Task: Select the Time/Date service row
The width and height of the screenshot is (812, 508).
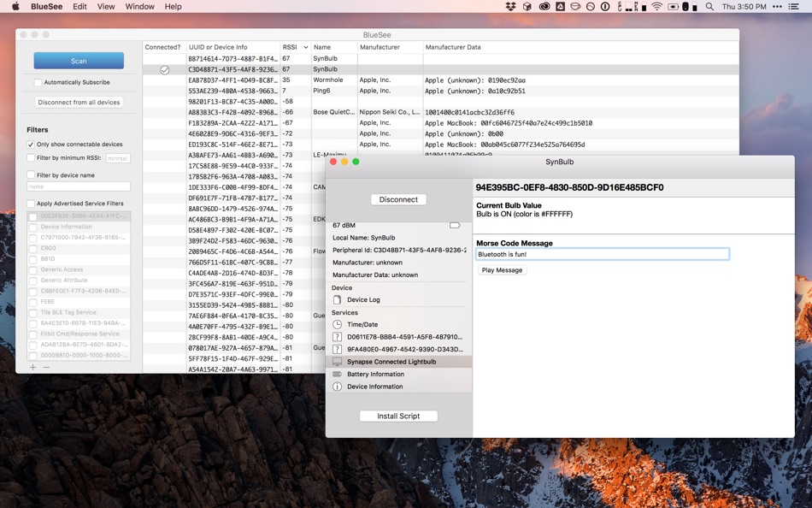Action: coord(399,324)
